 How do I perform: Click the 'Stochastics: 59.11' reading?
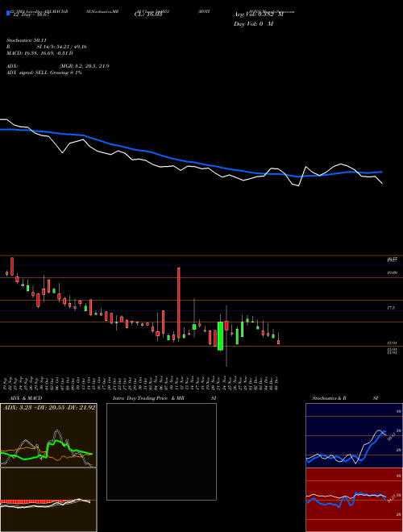pos(26,40)
